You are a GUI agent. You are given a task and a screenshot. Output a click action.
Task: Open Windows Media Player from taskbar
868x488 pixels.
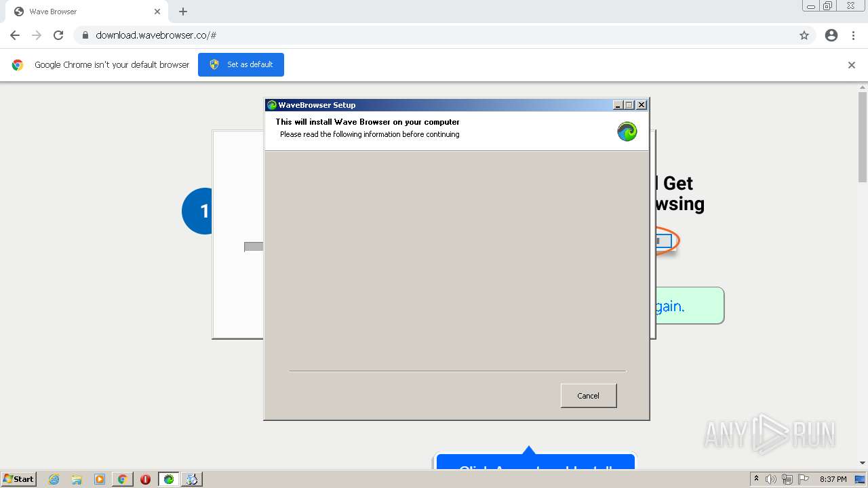pos(100,479)
